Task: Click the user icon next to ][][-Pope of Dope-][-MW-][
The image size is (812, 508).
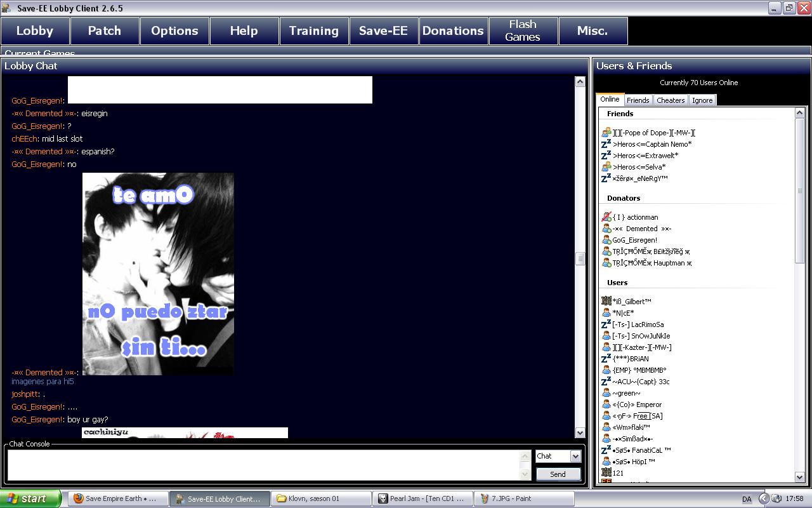Action: (606, 133)
